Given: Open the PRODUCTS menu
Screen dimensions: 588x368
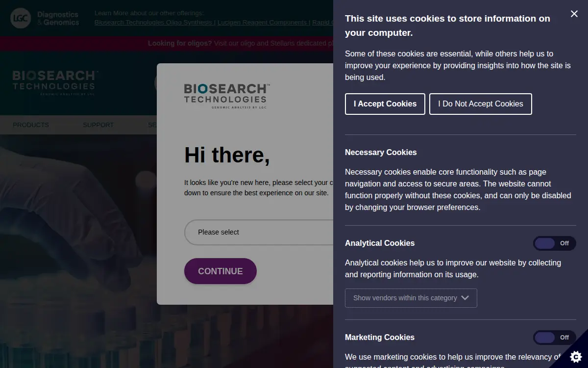Looking at the screenshot, I should coord(31,125).
